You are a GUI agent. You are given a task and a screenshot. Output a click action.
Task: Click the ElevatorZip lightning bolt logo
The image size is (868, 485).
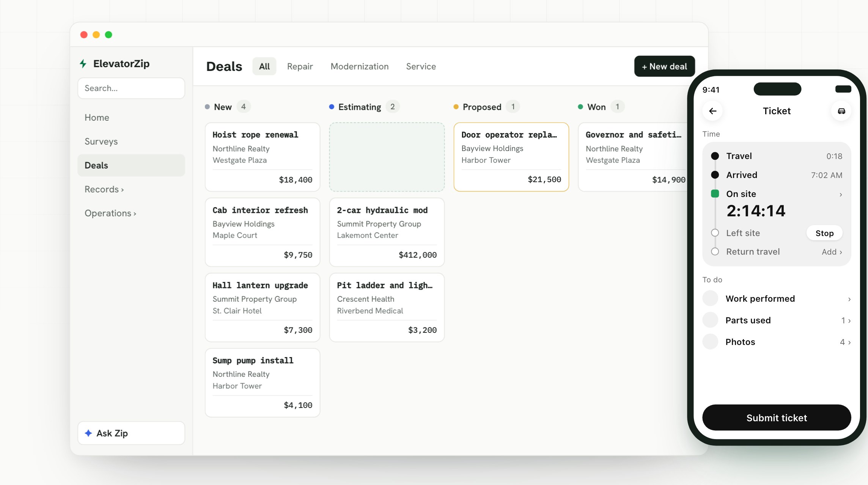pos(83,64)
